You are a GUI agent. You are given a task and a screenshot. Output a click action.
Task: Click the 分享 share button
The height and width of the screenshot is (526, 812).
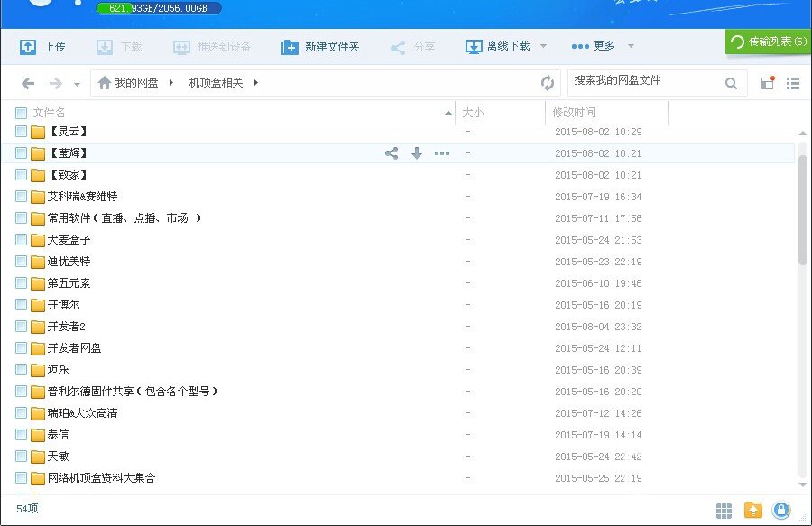[412, 47]
